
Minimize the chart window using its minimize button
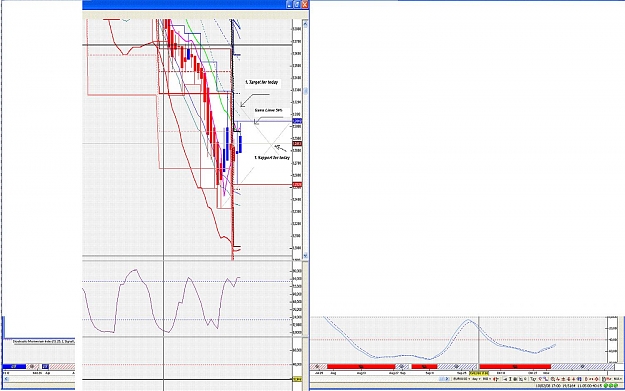[x=290, y=4]
